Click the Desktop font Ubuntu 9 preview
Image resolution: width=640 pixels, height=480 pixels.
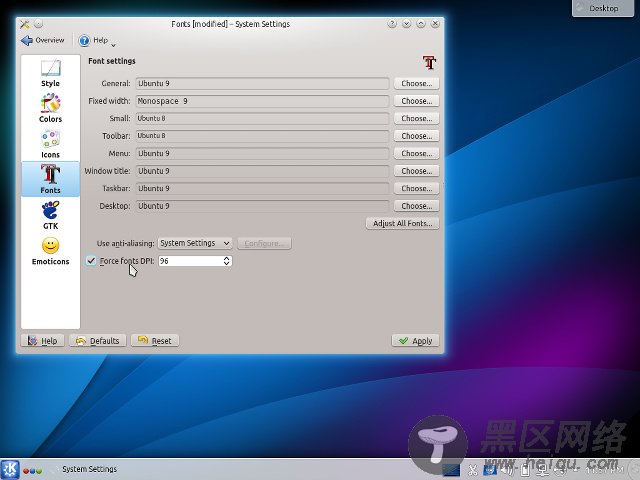pyautogui.click(x=262, y=206)
